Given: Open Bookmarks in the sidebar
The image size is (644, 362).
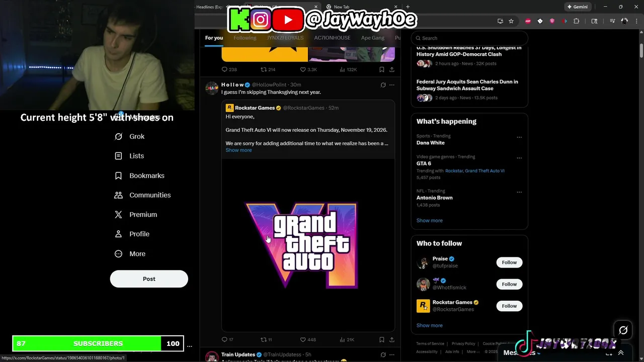Looking at the screenshot, I should coord(140,175).
